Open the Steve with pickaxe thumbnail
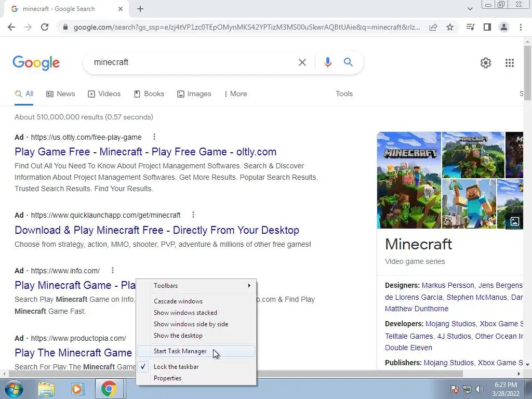532x399 pixels. pyautogui.click(x=469, y=204)
